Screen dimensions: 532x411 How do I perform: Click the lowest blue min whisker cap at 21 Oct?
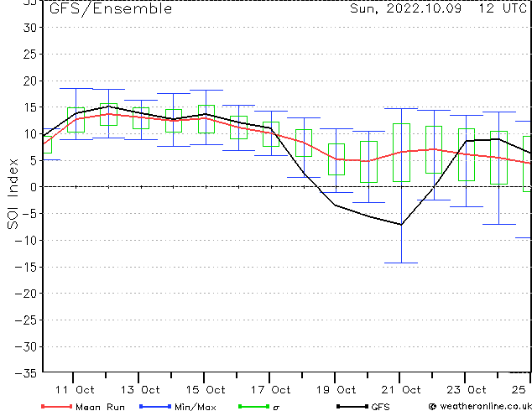401,263
